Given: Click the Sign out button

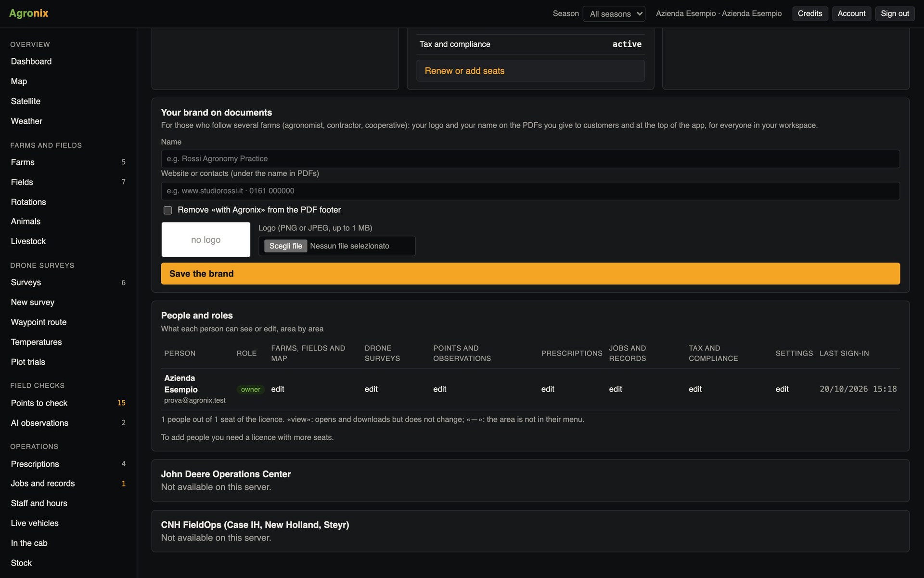Looking at the screenshot, I should 895,13.
